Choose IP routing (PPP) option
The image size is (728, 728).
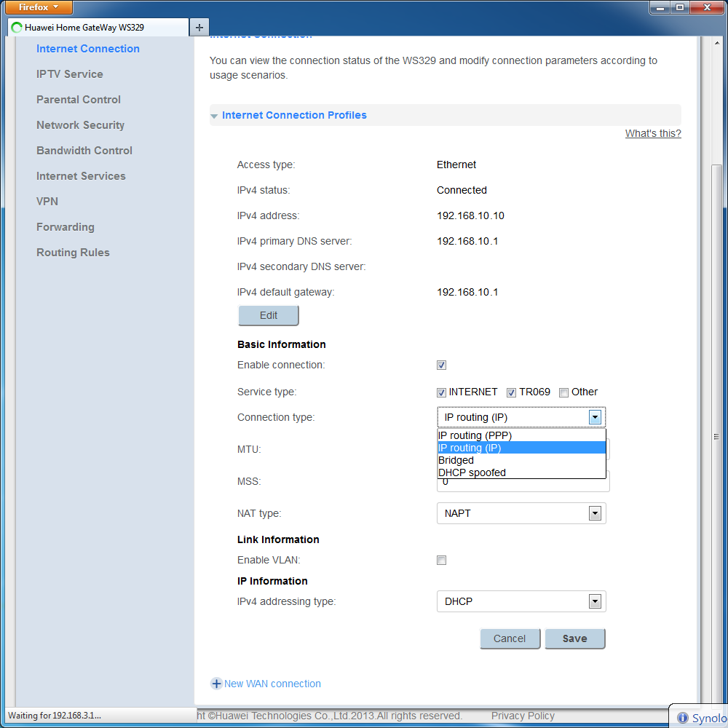click(x=521, y=435)
